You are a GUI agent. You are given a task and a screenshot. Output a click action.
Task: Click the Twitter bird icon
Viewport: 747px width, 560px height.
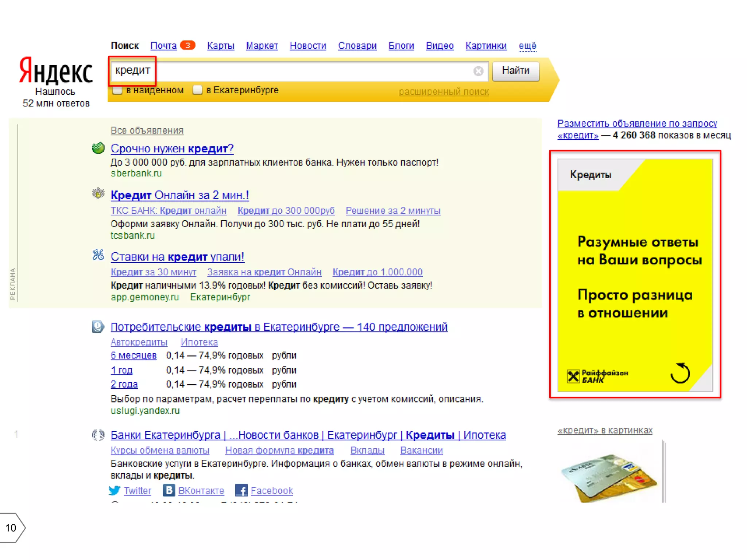pyautogui.click(x=115, y=490)
